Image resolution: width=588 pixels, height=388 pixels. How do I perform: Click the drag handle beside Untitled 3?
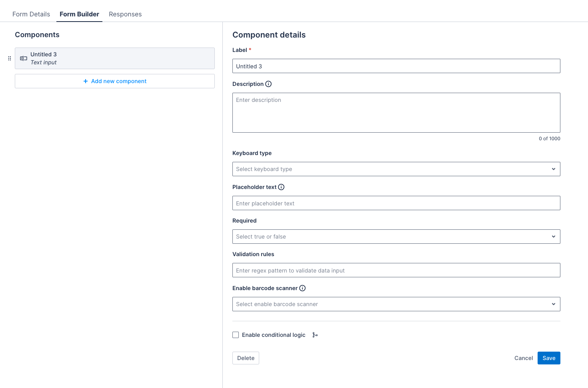pyautogui.click(x=10, y=58)
